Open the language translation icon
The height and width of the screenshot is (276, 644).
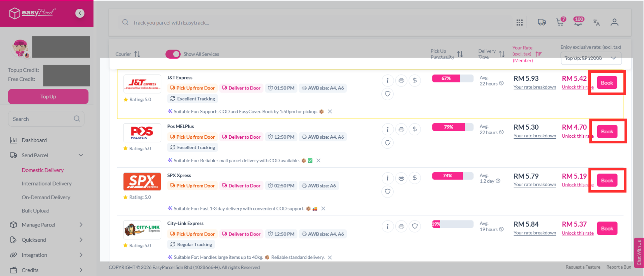tap(596, 22)
